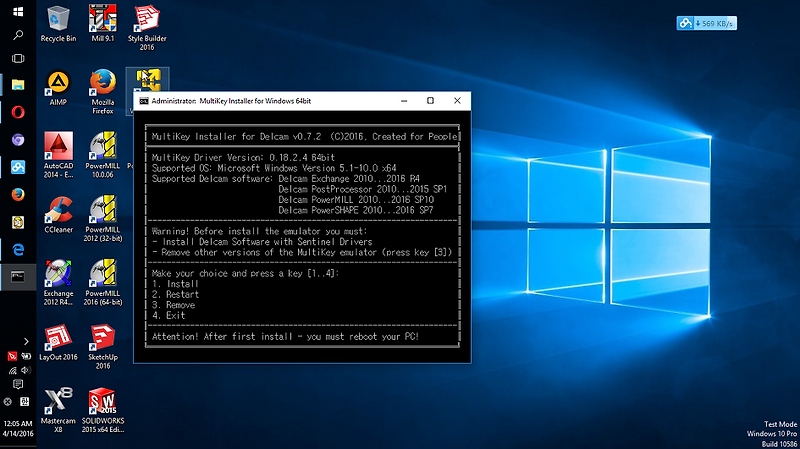Open the Windows Start menu

click(x=18, y=11)
